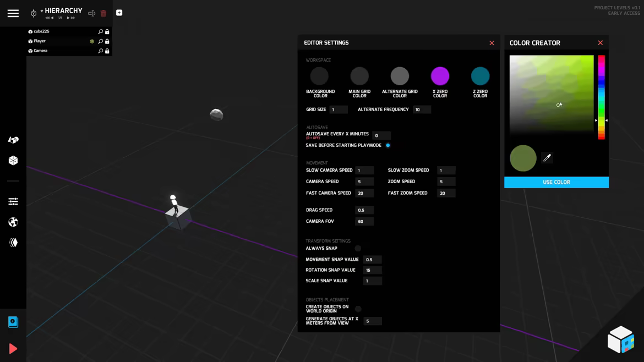
Task: Click the Use Color button
Action: pyautogui.click(x=556, y=182)
